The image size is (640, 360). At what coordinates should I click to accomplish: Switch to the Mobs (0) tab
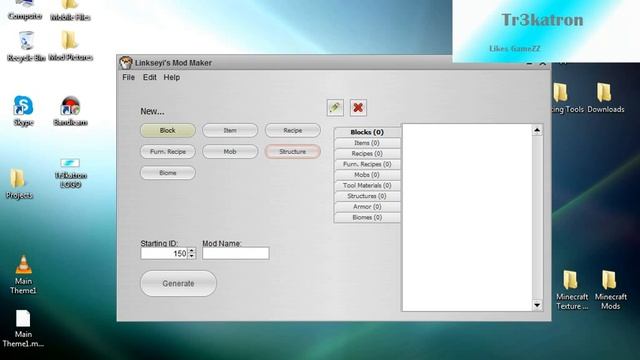point(367,175)
